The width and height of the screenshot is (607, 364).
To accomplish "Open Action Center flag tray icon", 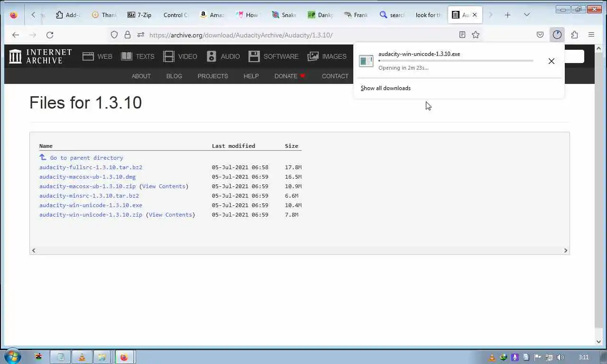I will pyautogui.click(x=538, y=357).
